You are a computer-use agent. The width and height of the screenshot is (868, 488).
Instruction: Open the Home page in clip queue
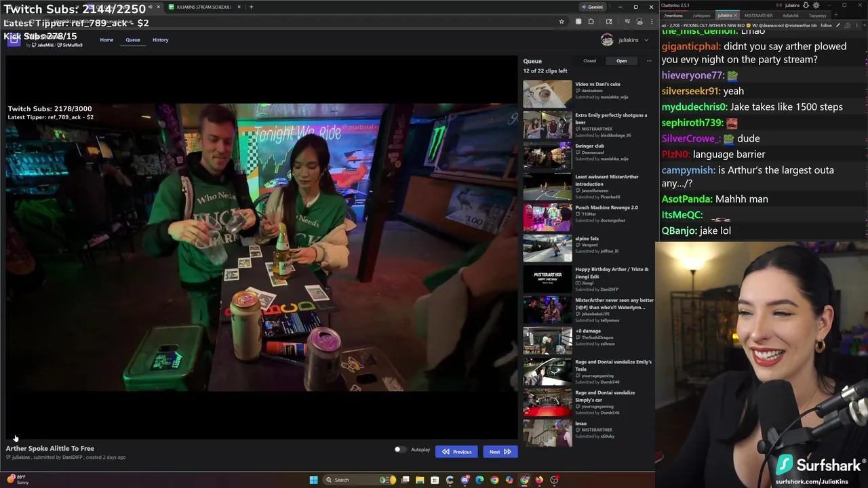click(106, 39)
